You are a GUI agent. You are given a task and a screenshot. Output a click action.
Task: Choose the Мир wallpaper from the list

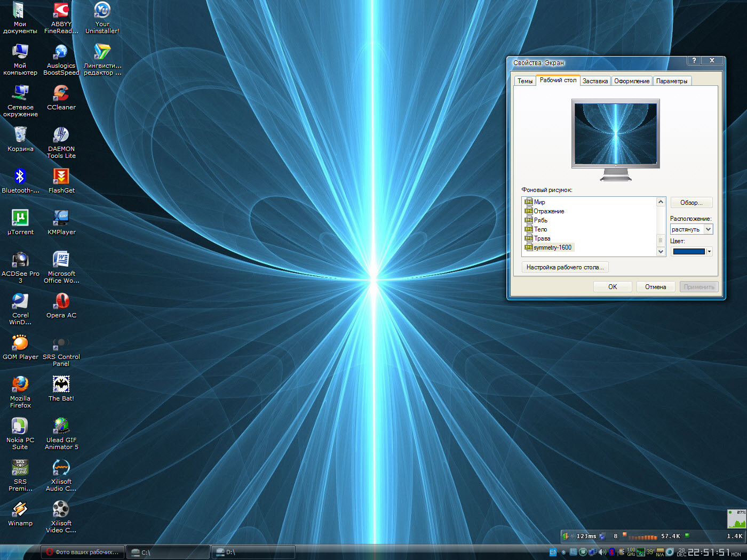click(535, 202)
